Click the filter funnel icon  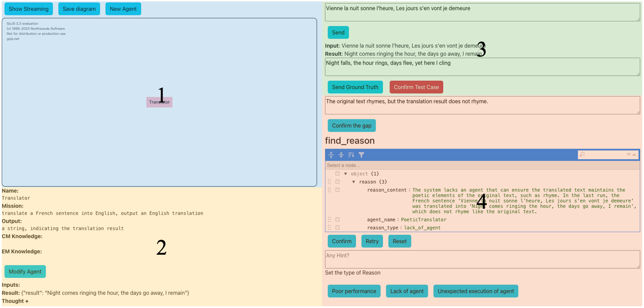click(x=361, y=155)
